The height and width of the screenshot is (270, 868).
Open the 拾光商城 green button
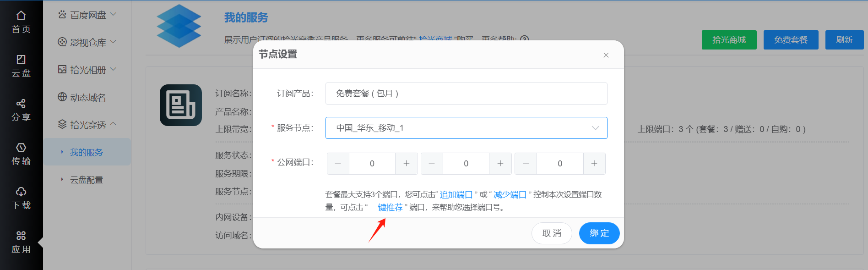(x=729, y=40)
